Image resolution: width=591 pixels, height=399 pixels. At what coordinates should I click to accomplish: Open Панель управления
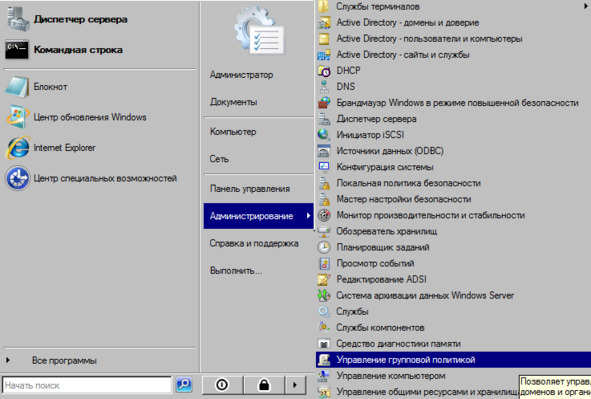(250, 189)
